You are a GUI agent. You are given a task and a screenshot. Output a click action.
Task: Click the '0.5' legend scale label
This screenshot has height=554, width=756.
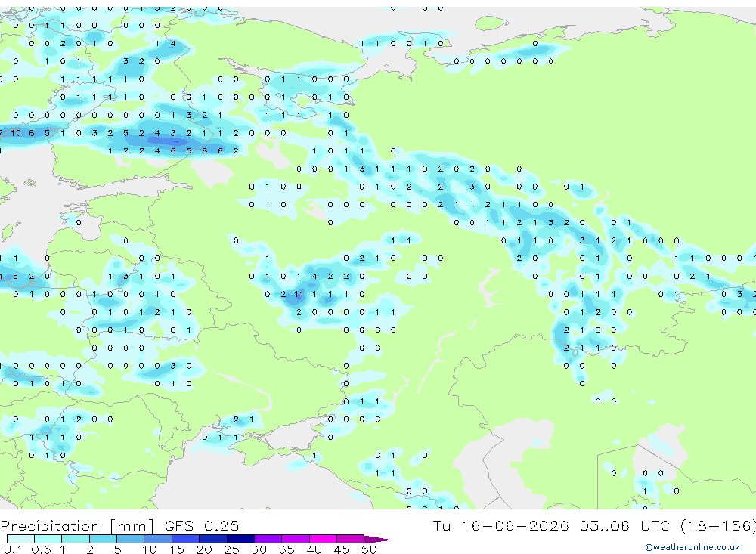(x=42, y=549)
